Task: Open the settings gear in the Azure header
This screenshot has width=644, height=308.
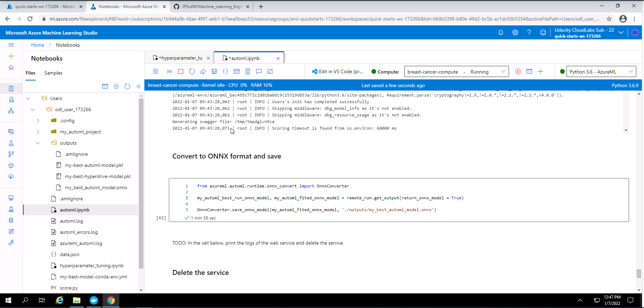Action: click(515, 32)
